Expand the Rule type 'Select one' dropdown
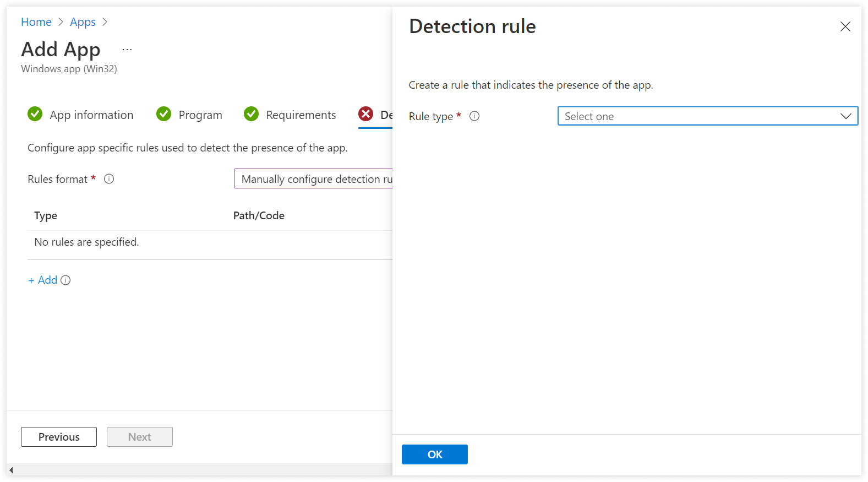Screen dimensions: 868x482 (x=707, y=116)
